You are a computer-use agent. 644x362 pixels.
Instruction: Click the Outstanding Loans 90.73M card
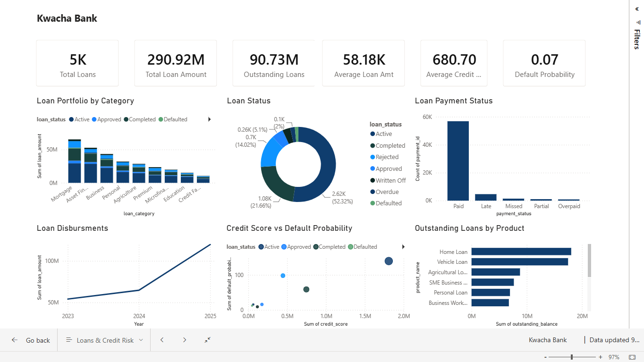[x=274, y=63]
